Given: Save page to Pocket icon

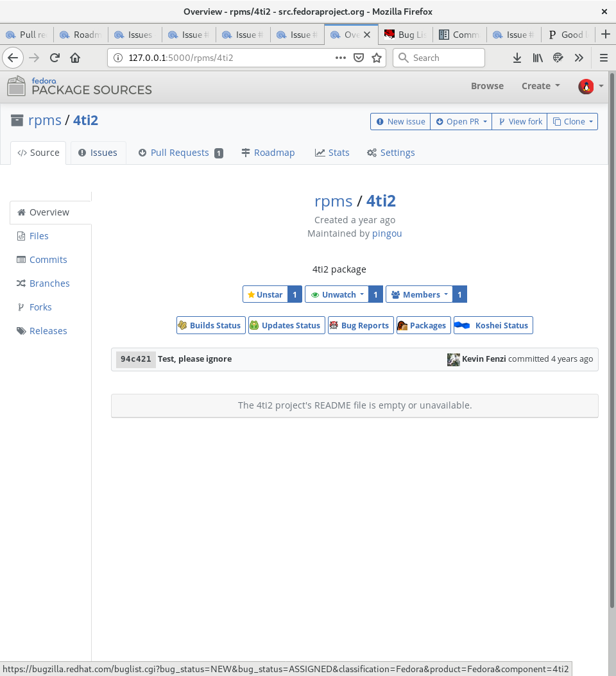Looking at the screenshot, I should 359,58.
